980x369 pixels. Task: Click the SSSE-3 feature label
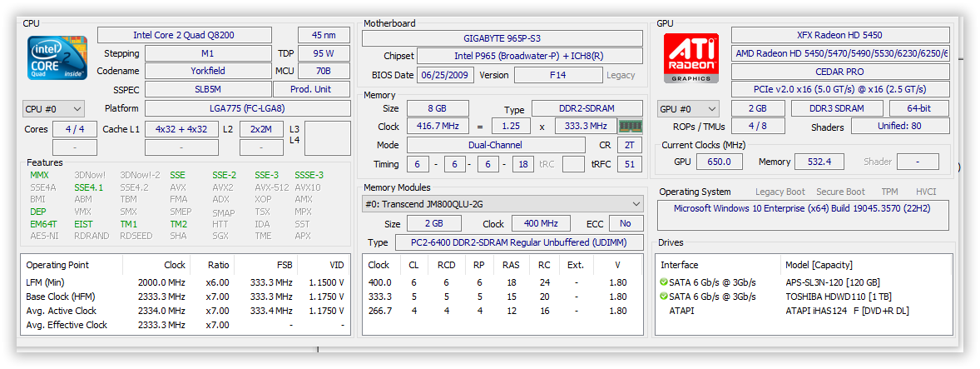pos(309,175)
